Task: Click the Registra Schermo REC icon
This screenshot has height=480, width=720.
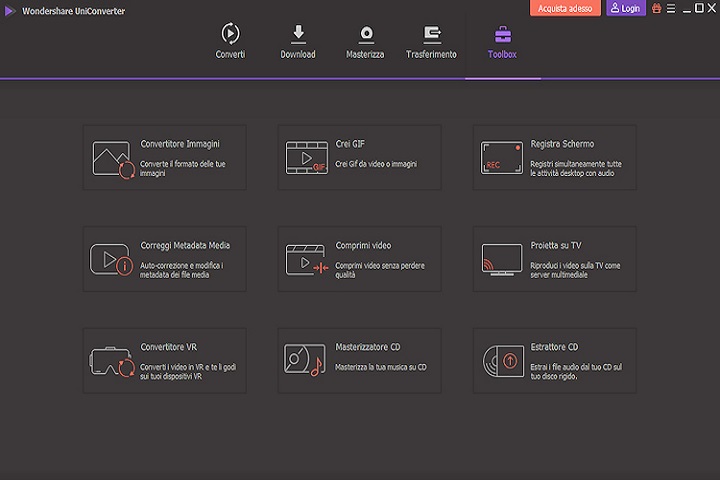Action: [502, 158]
